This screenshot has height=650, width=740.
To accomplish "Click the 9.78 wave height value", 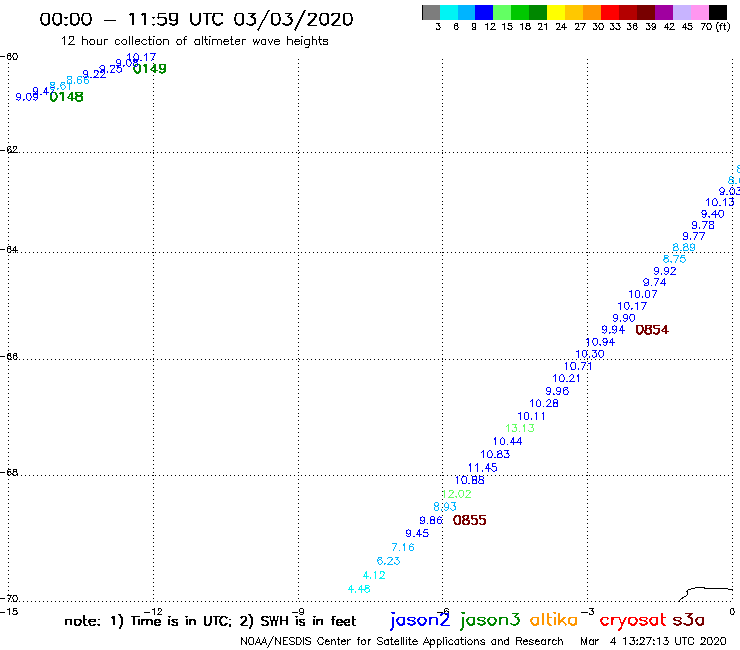I will pyautogui.click(x=703, y=226).
